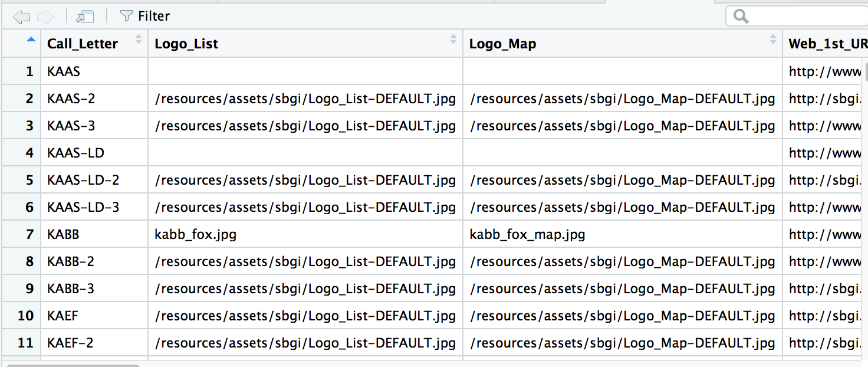Select the KAAS-LD cell in row 4
The width and height of the screenshot is (868, 367).
pyautogui.click(x=75, y=153)
